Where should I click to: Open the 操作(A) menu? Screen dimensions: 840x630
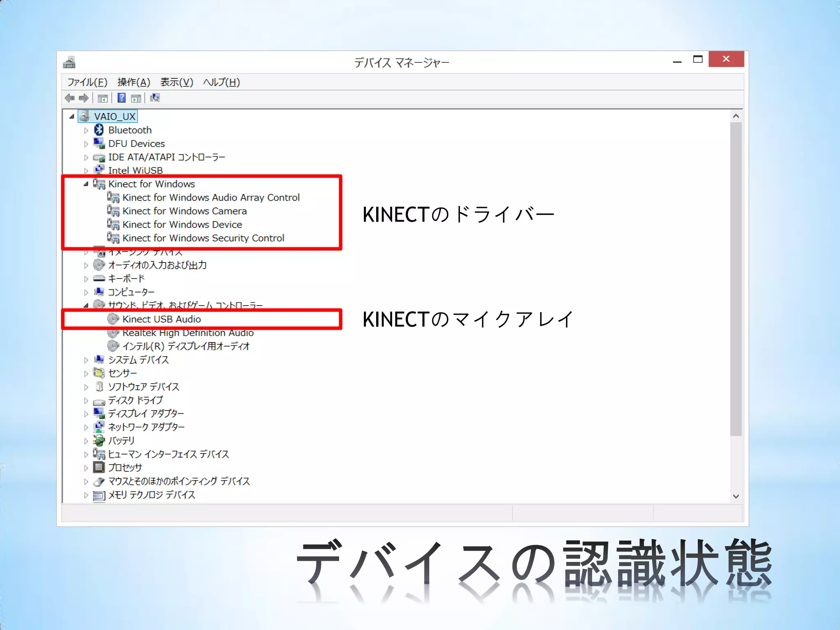click(134, 82)
